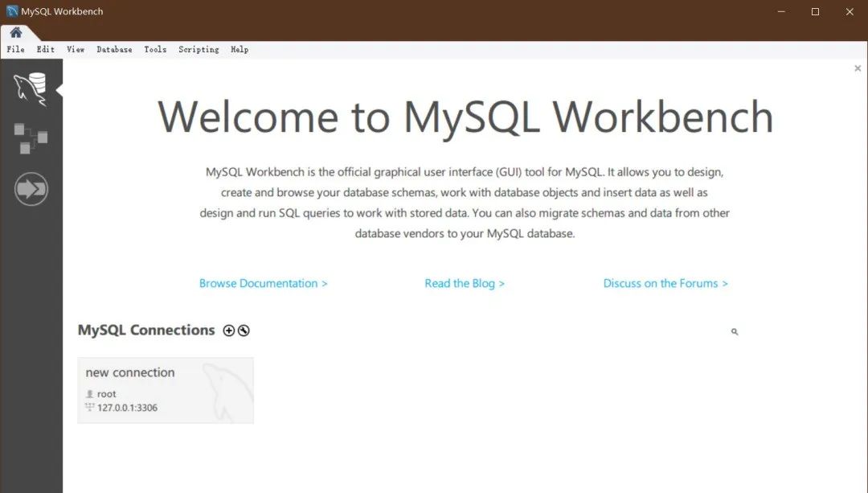The image size is (868, 493).
Task: Open the Tools menu
Action: (x=156, y=49)
